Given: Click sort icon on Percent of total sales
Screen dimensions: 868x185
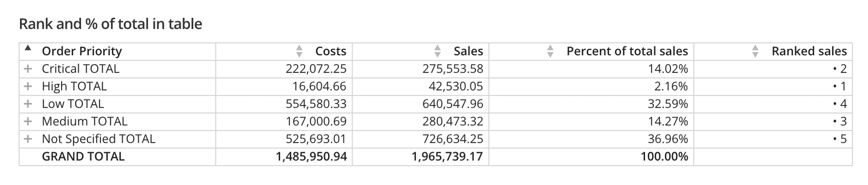Looking at the screenshot, I should (550, 51).
